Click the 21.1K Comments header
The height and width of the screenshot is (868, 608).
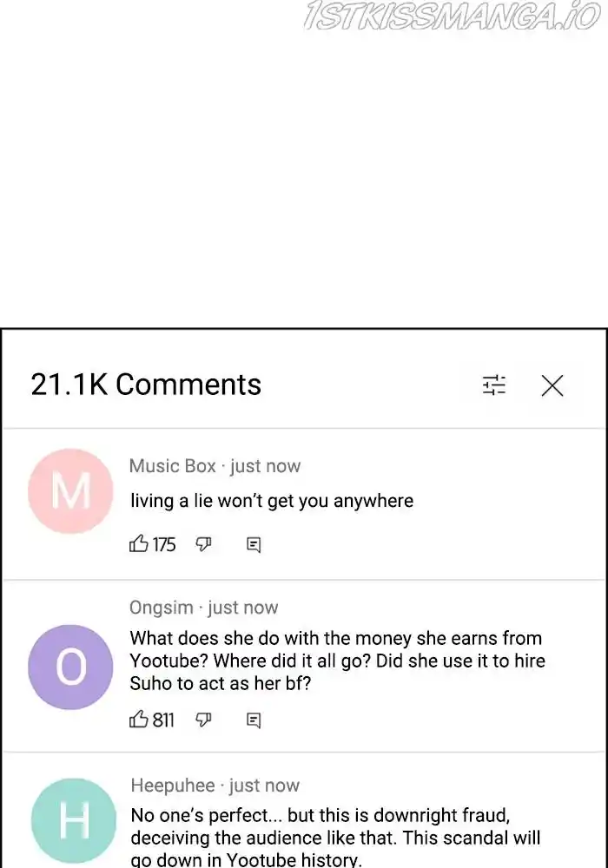(x=146, y=385)
